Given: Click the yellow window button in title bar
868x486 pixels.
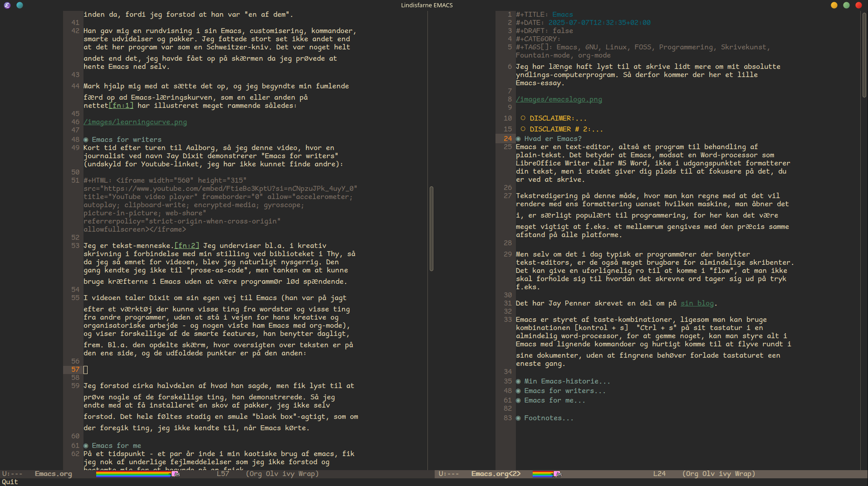Looking at the screenshot, I should coord(834,5).
